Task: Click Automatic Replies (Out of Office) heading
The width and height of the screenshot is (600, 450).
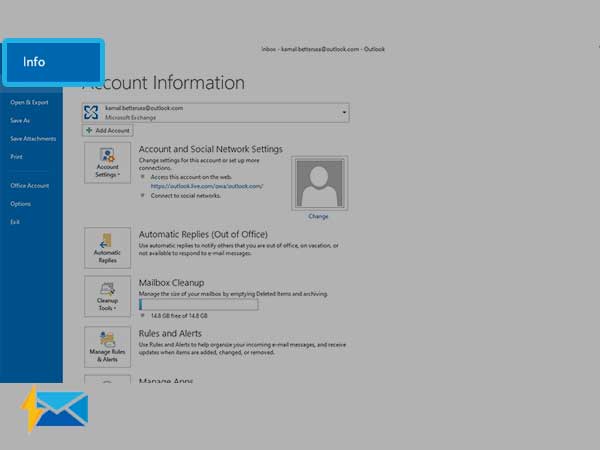Action: 203,234
